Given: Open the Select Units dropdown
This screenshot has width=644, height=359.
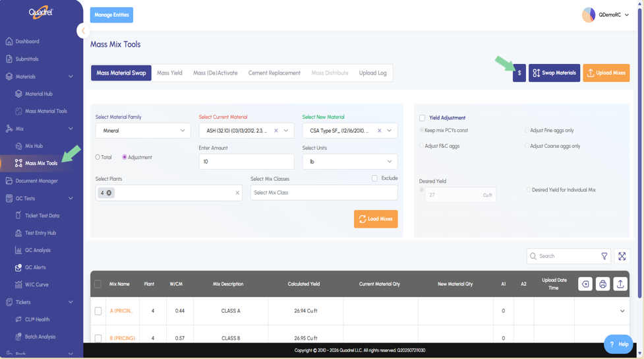Looking at the screenshot, I should (350, 162).
